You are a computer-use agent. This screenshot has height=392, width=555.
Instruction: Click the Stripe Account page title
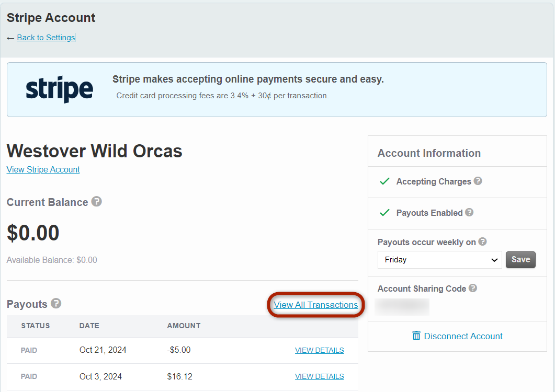(x=51, y=18)
